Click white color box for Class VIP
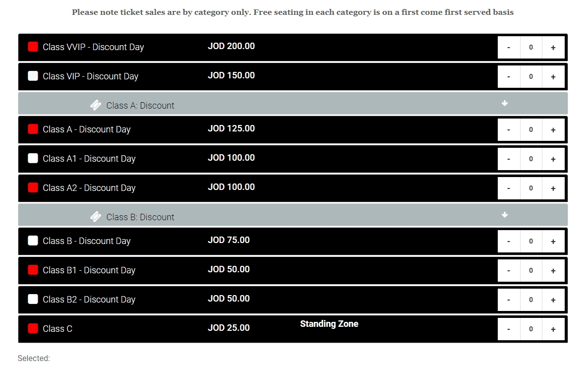 point(33,76)
